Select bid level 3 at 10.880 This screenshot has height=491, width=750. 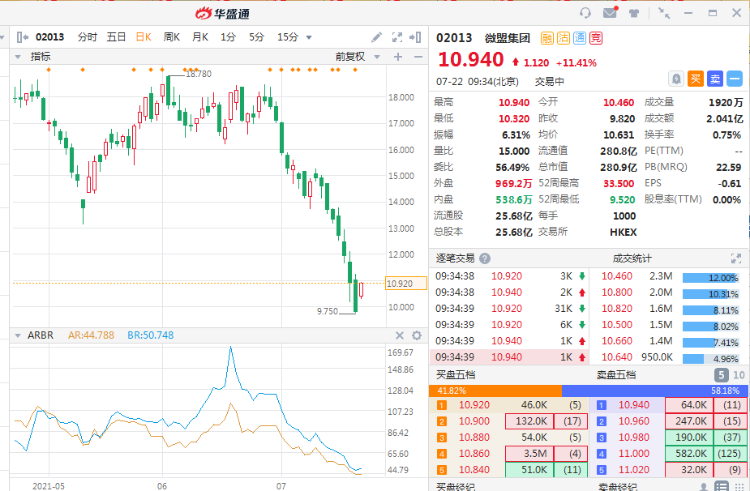(x=508, y=437)
